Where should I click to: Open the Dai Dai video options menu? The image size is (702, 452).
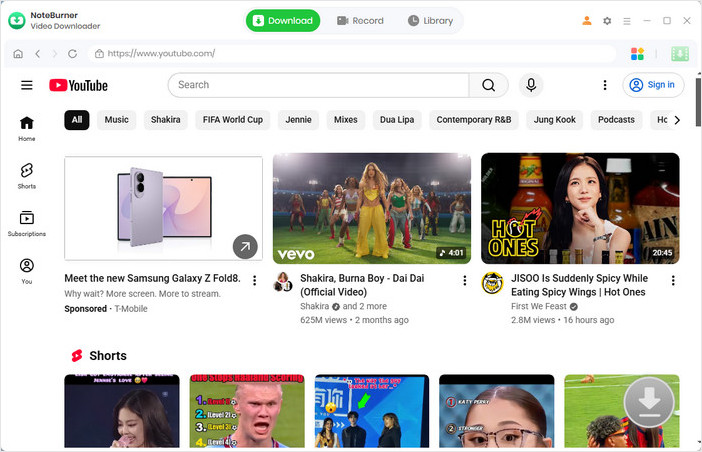[x=465, y=280]
